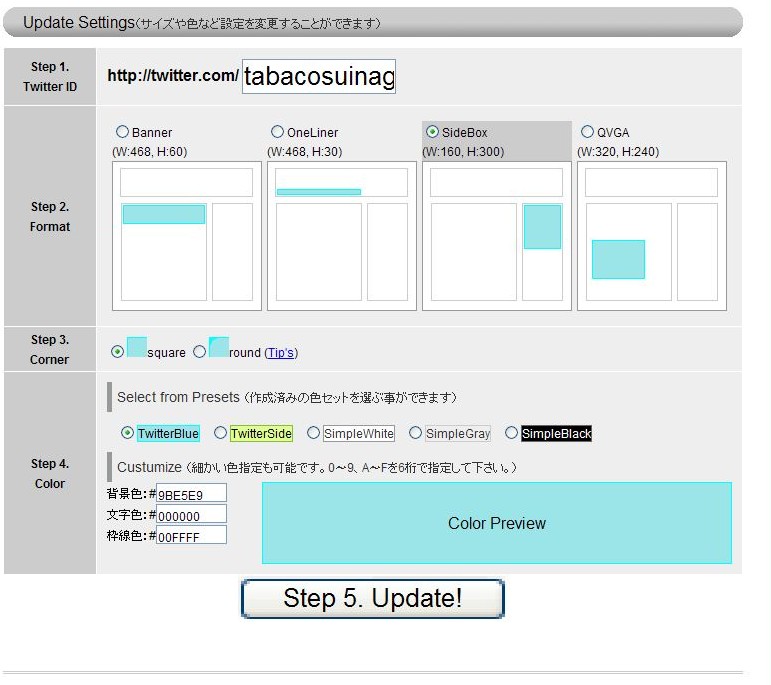The height and width of the screenshot is (685, 771).
Task: Click the Select from Presets heading
Action: pyautogui.click(x=178, y=397)
